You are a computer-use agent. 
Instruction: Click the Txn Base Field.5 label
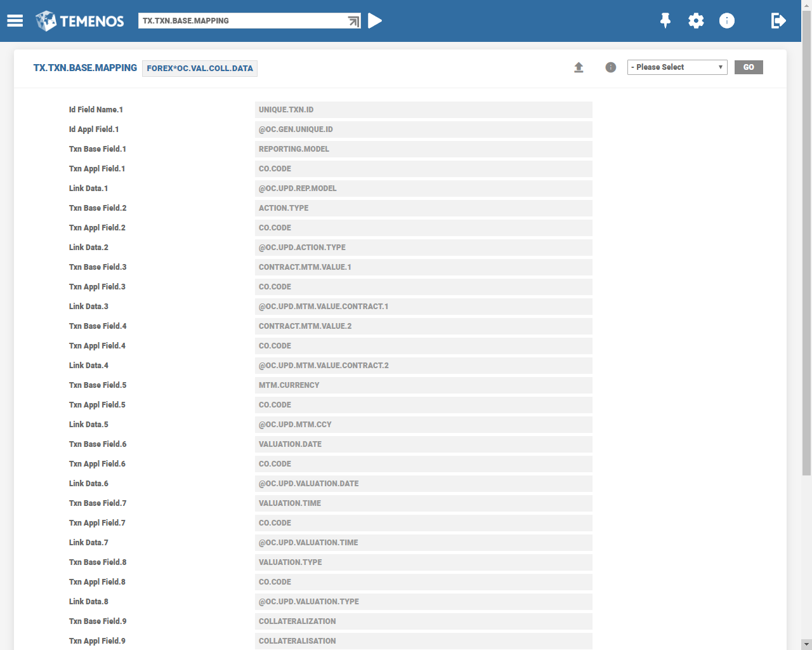coord(98,385)
